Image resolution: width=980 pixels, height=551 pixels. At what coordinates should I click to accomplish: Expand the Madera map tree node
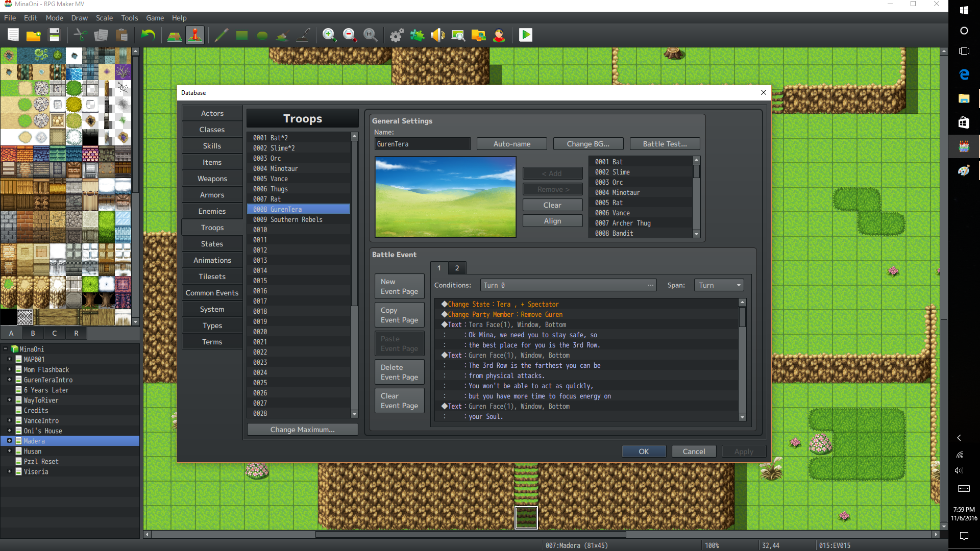(9, 441)
